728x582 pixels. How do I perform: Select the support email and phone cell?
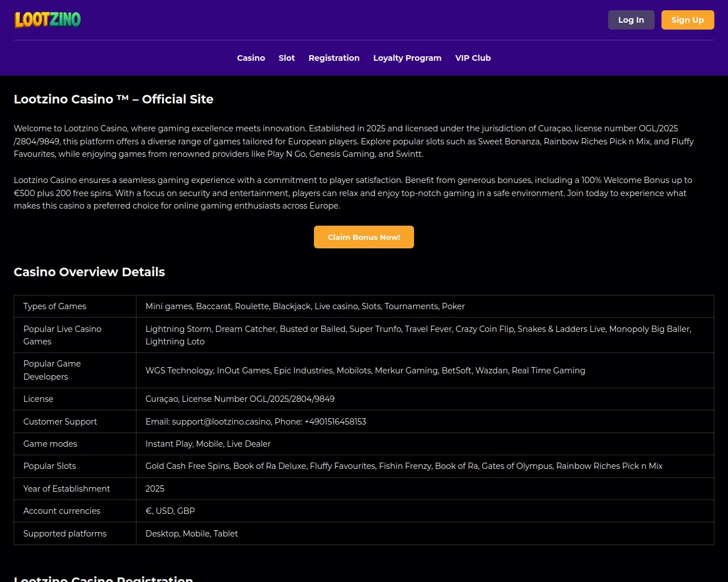point(256,422)
